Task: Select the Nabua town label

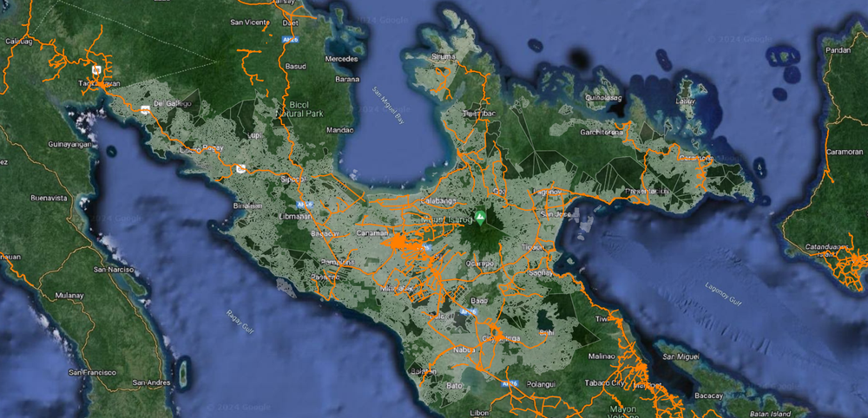Action: click(464, 350)
